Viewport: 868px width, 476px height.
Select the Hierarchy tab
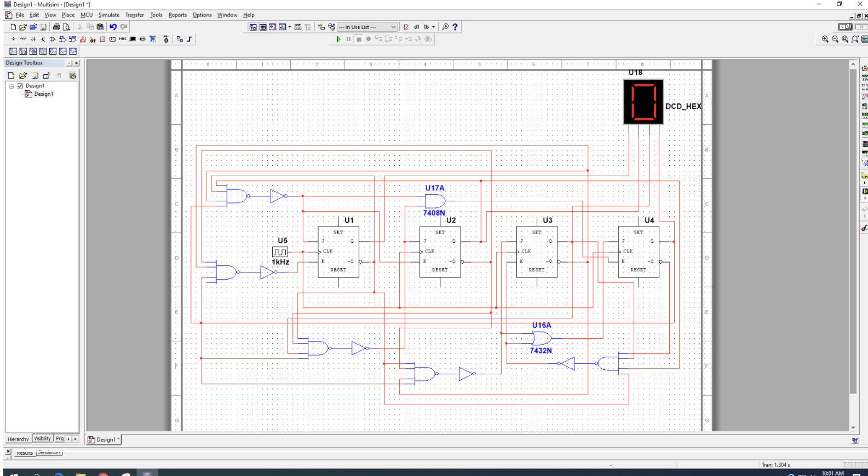[x=18, y=439]
